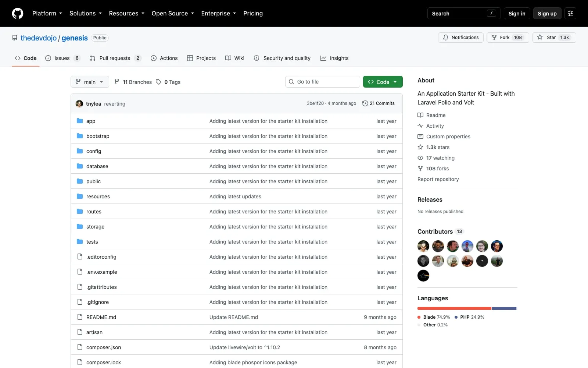Click the Custom properties icon
The image size is (588, 368).
[x=420, y=137]
